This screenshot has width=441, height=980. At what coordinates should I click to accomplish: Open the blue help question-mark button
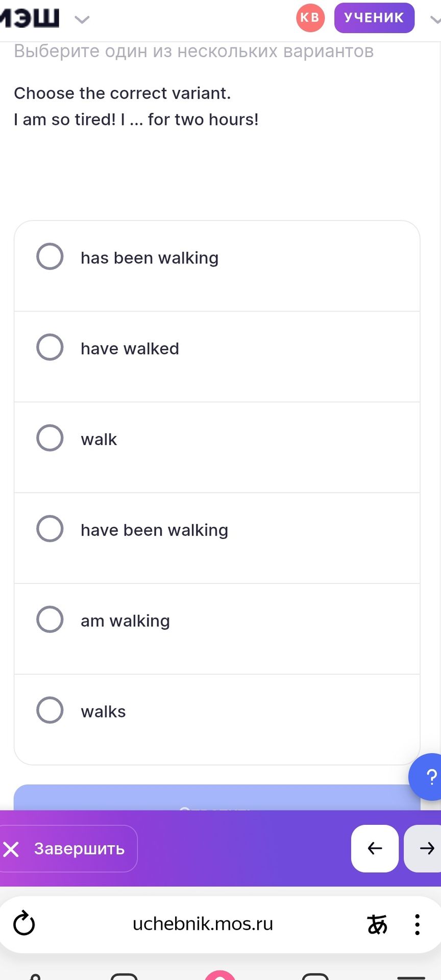point(428,777)
